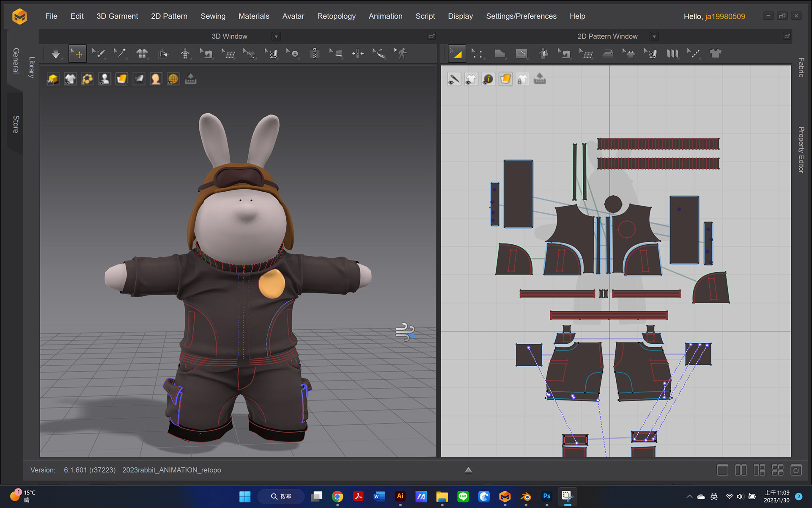The height and width of the screenshot is (508, 812).
Task: Toggle Show Seamlines eye icon in 2D window
Action: pyautogui.click(x=454, y=79)
